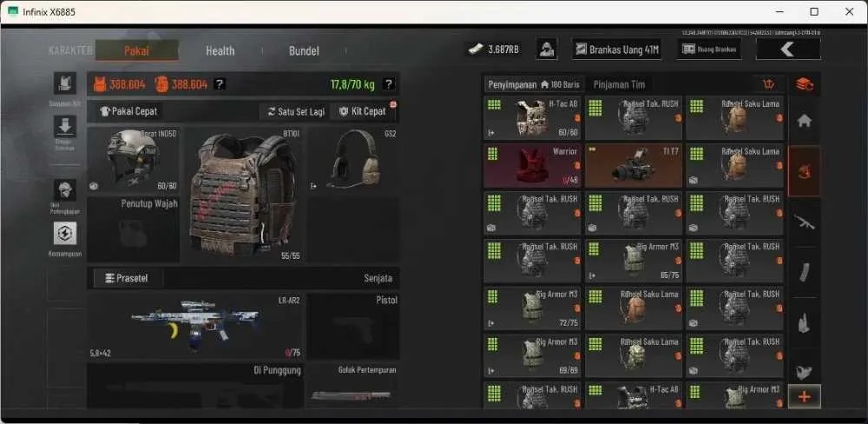The width and height of the screenshot is (868, 424).
Task: Open the Susunan Kit sidebar icon
Action: pyautogui.click(x=65, y=83)
